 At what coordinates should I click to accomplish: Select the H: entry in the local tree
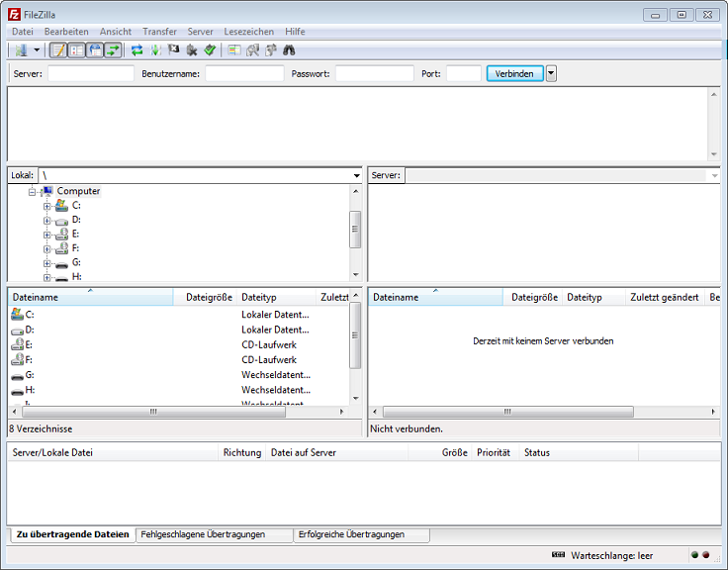[x=76, y=276]
